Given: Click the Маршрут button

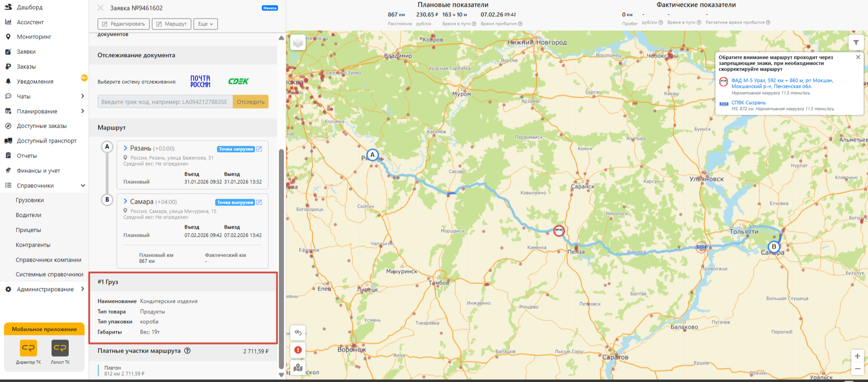Looking at the screenshot, I should coord(171,24).
